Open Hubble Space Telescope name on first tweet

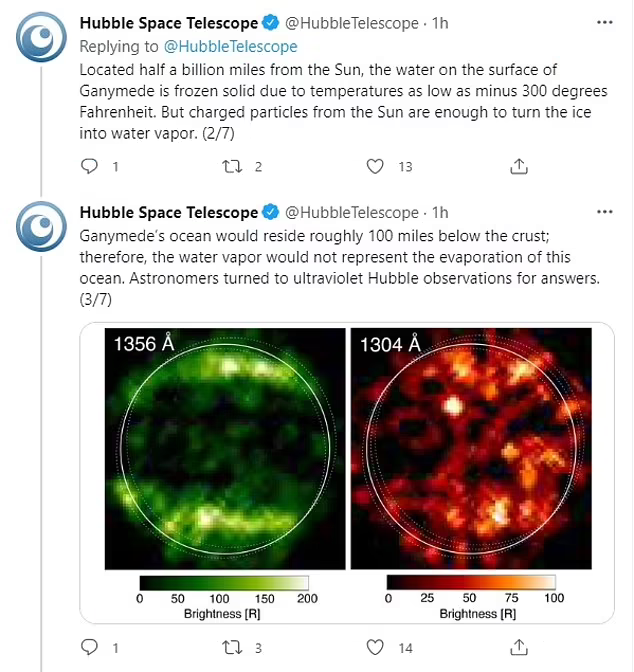tap(168, 23)
